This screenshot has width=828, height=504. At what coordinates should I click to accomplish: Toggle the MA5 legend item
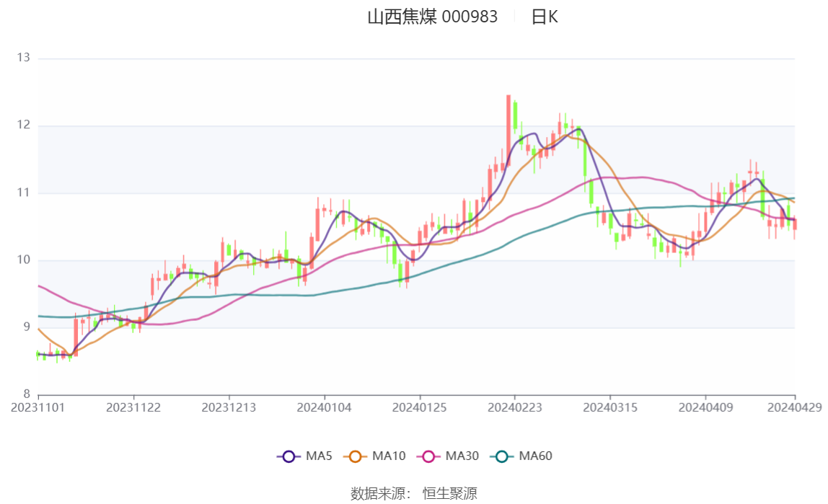click(x=304, y=456)
